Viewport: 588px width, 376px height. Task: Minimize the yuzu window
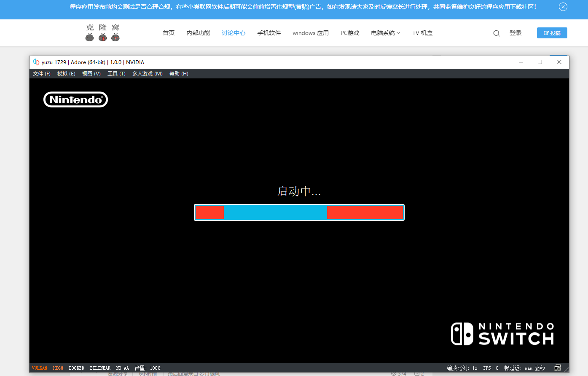(521, 62)
